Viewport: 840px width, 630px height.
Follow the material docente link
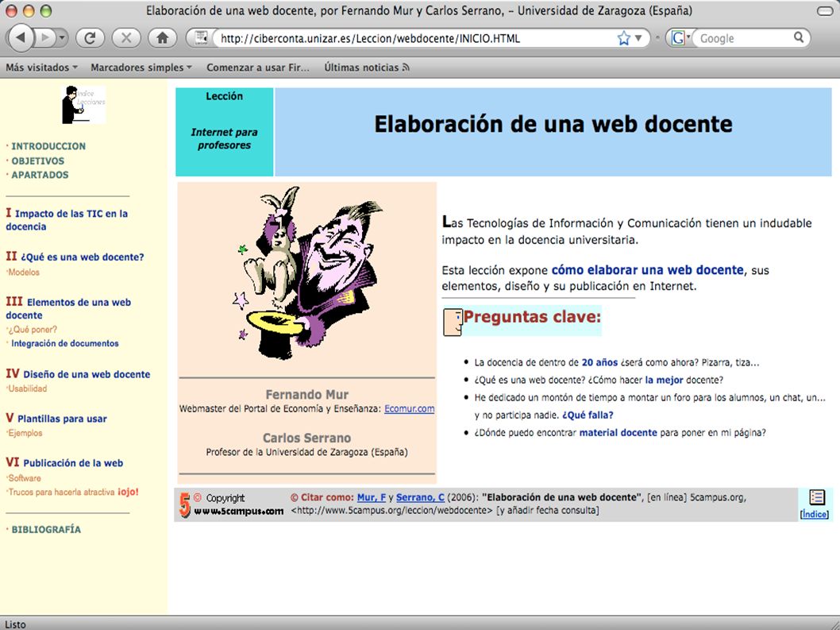tap(618, 433)
